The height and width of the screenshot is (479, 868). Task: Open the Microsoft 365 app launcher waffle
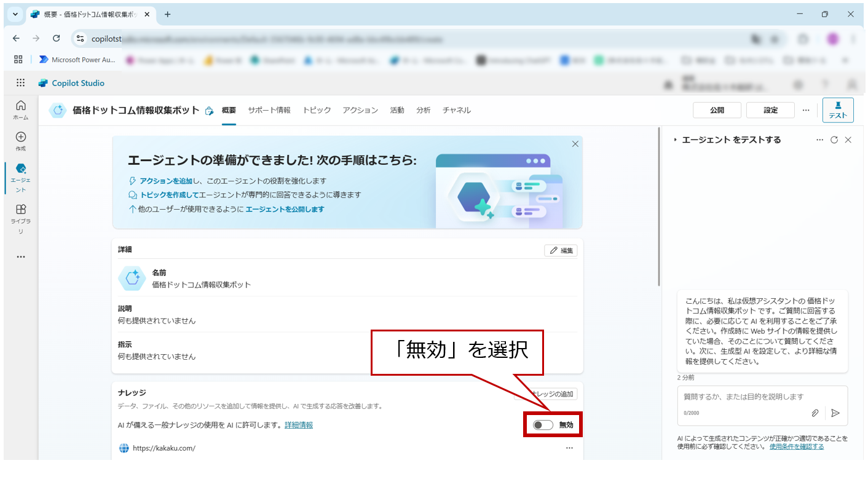[x=20, y=83]
